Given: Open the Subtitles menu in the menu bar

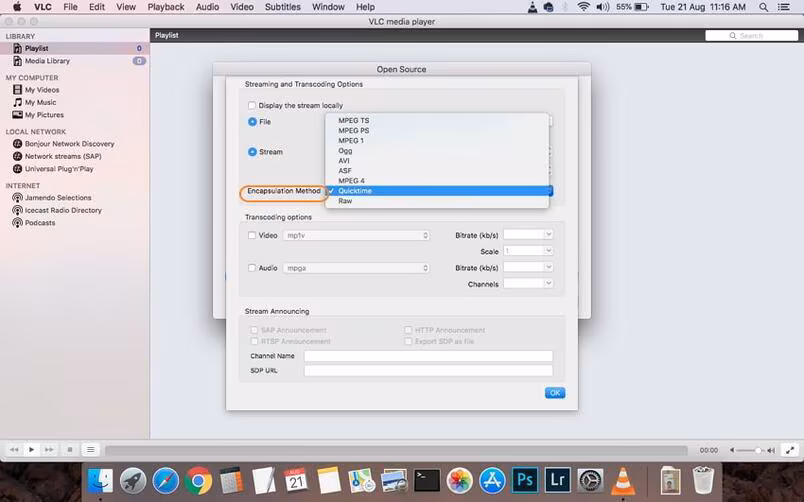Looking at the screenshot, I should [283, 7].
